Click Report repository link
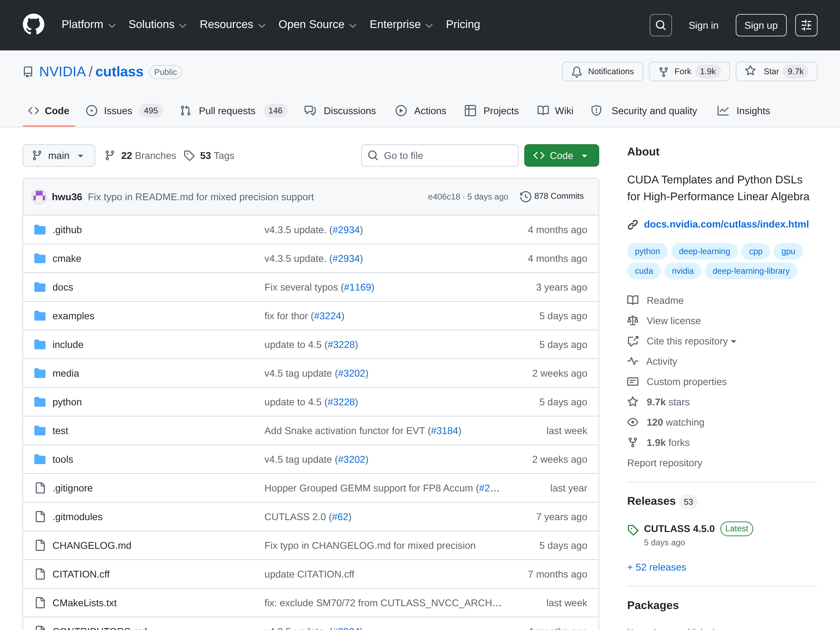Viewport: 840px width, 630px height. pos(665,463)
